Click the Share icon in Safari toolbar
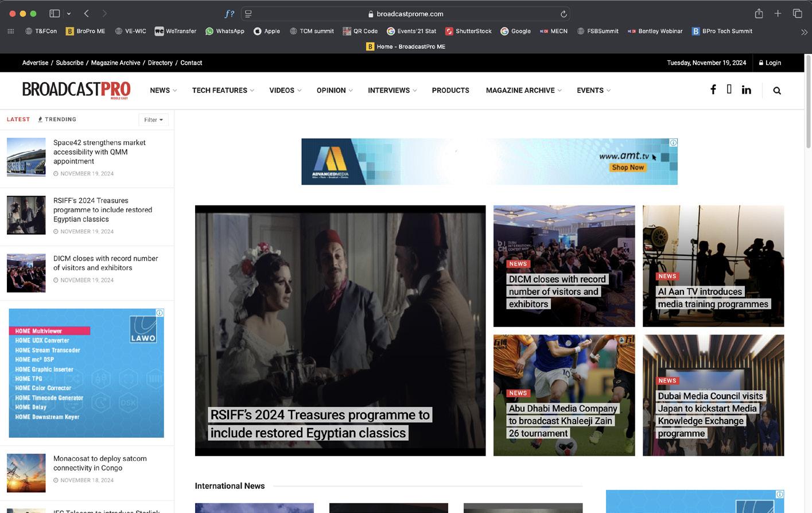 tap(759, 13)
